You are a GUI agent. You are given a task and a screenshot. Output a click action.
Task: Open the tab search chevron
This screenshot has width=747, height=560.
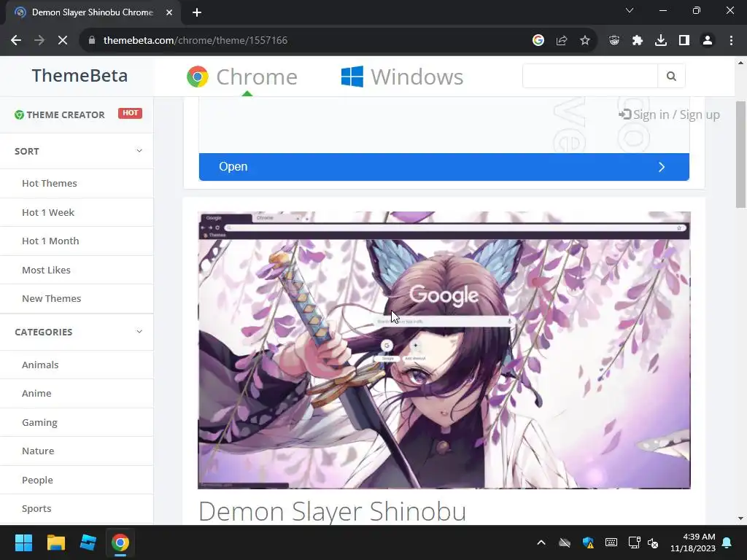pyautogui.click(x=630, y=10)
